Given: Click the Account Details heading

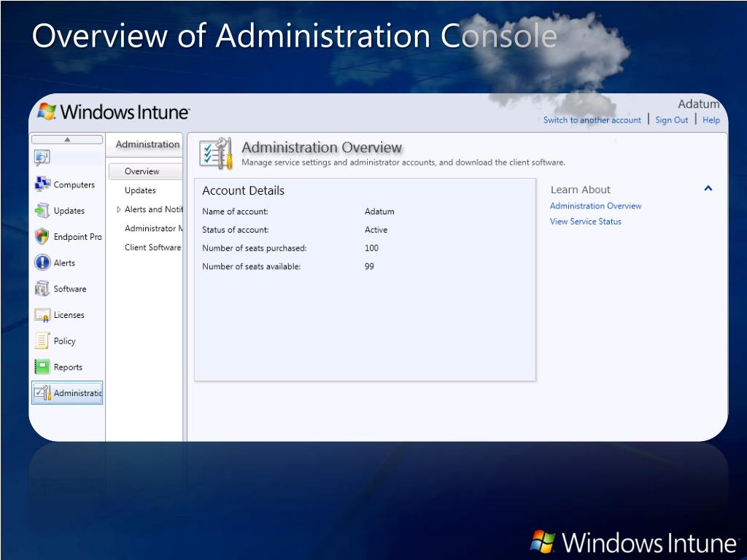Looking at the screenshot, I should (x=243, y=190).
